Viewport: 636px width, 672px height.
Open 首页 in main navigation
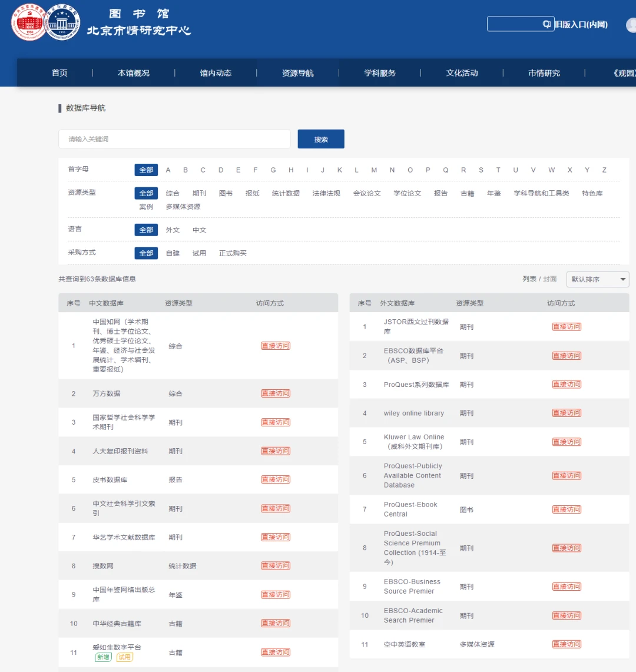click(x=59, y=73)
